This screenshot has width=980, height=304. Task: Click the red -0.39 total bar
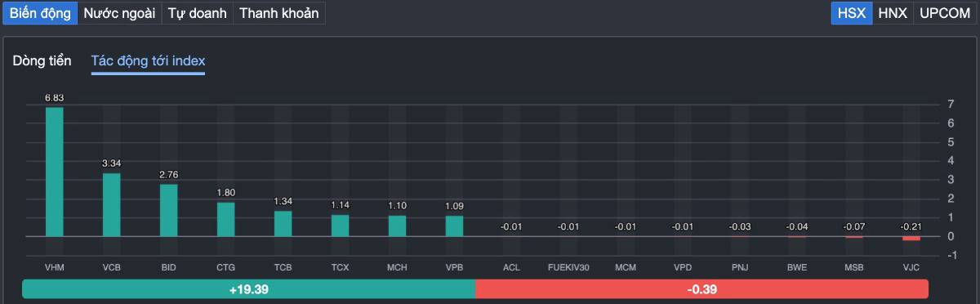702,289
